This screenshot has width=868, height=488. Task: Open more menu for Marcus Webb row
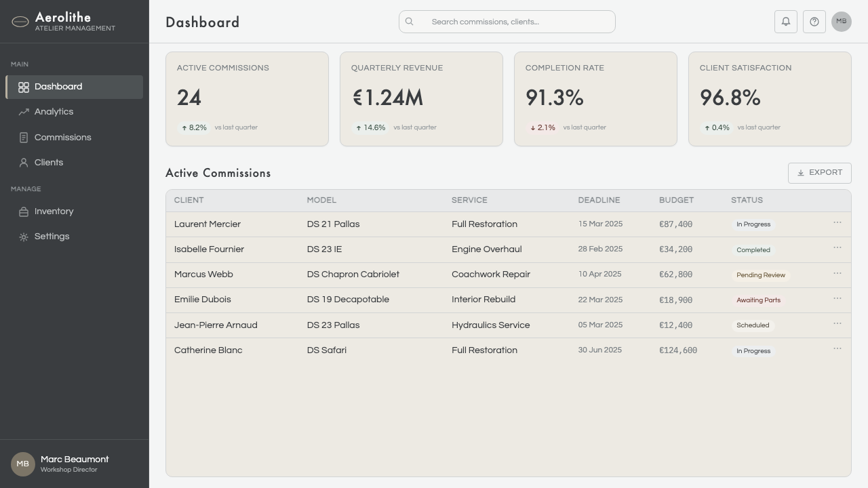[837, 273]
